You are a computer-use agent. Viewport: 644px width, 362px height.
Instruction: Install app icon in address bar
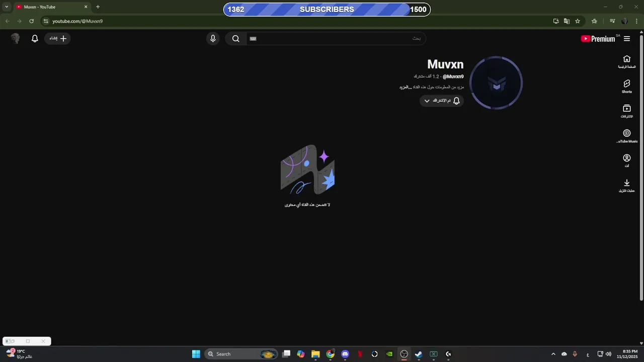[x=556, y=21]
